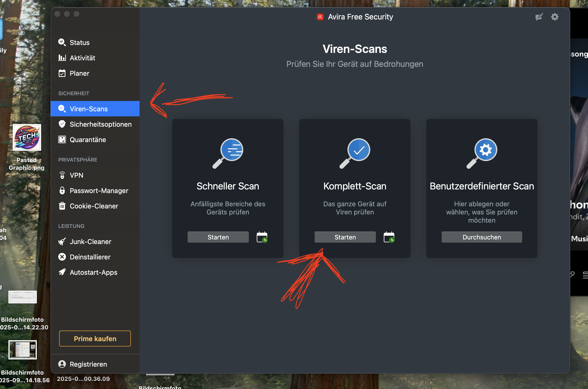Open the settings gear icon

click(x=555, y=17)
